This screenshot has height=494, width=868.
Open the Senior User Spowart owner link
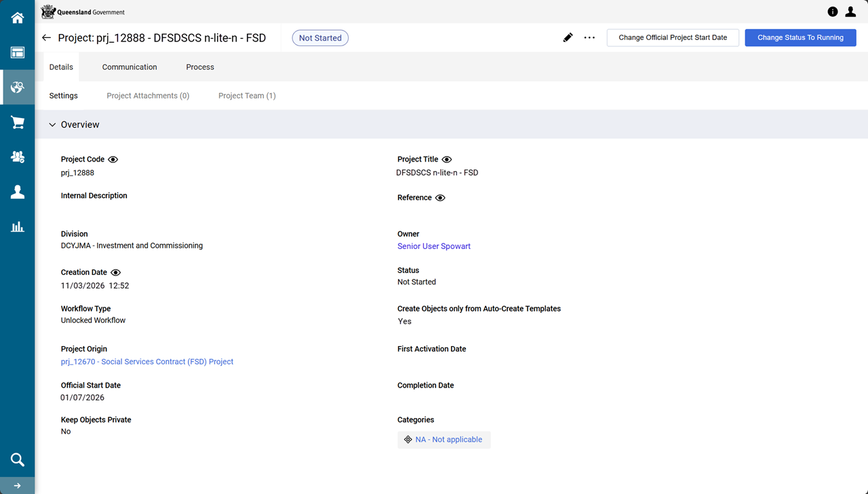pos(434,246)
